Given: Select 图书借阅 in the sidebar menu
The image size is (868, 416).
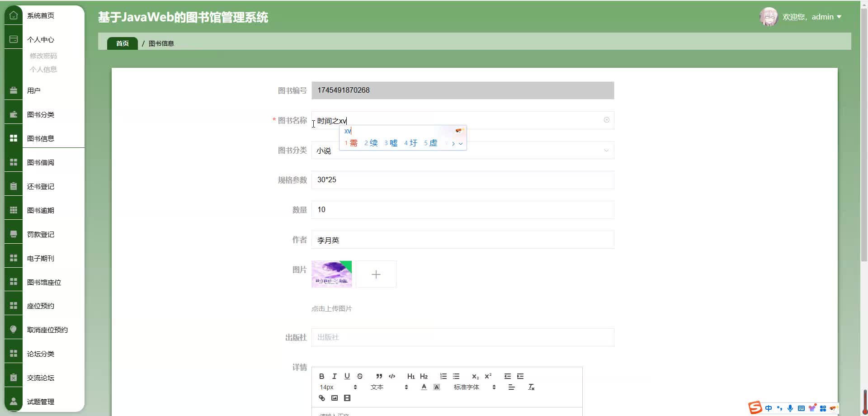Looking at the screenshot, I should 41,162.
